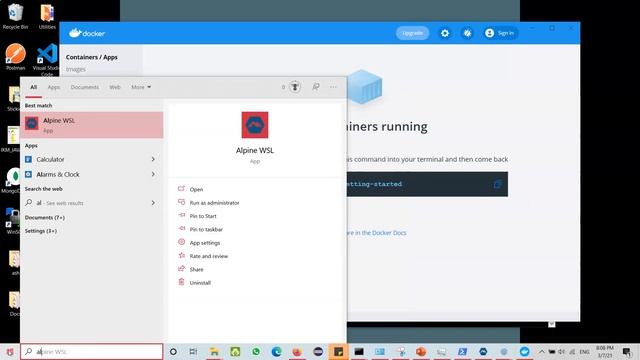This screenshot has height=360, width=640.
Task: Click the rewards trophy icon
Action: click(295, 87)
